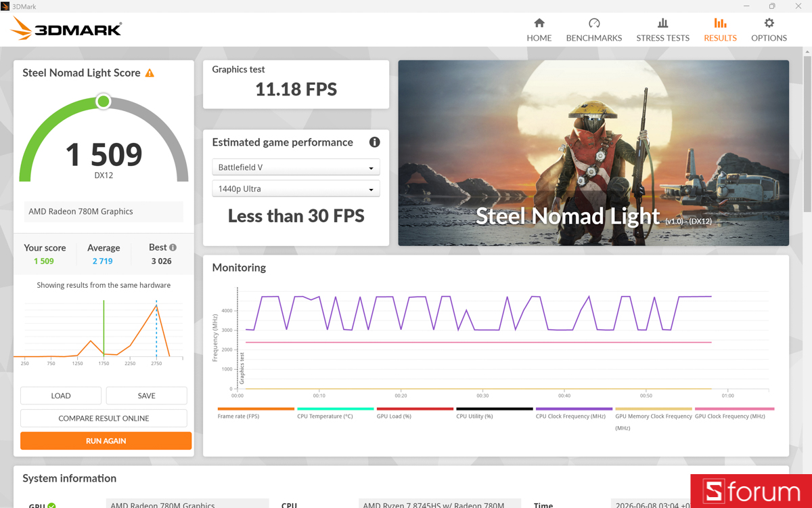This screenshot has width=812, height=508.
Task: Click the green marker on score gauge
Action: tap(104, 102)
